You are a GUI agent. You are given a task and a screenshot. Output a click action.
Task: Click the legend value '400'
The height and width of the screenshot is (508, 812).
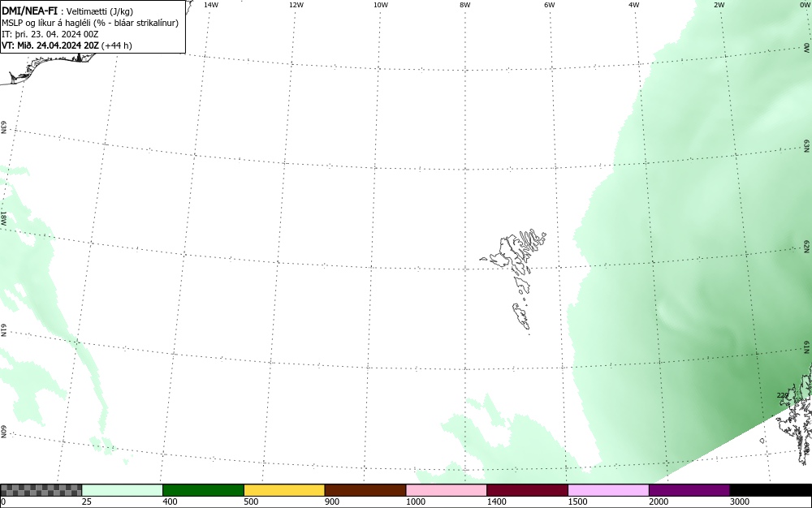click(x=170, y=502)
